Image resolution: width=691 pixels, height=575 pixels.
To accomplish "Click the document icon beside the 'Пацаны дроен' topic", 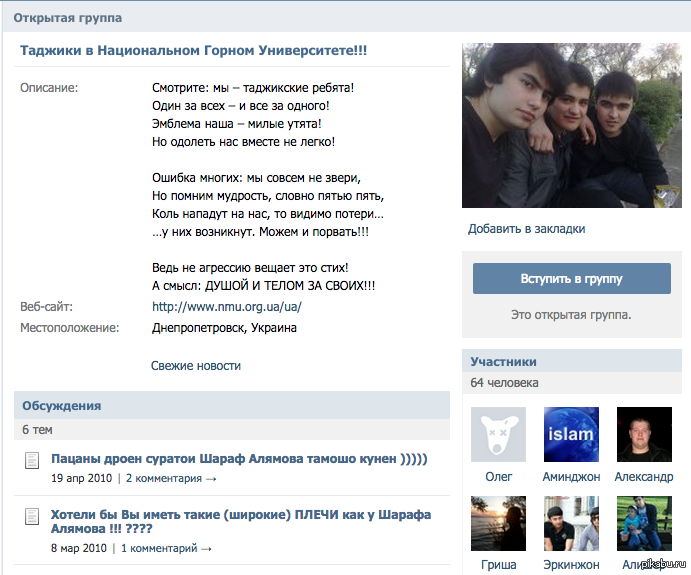I will pyautogui.click(x=32, y=460).
